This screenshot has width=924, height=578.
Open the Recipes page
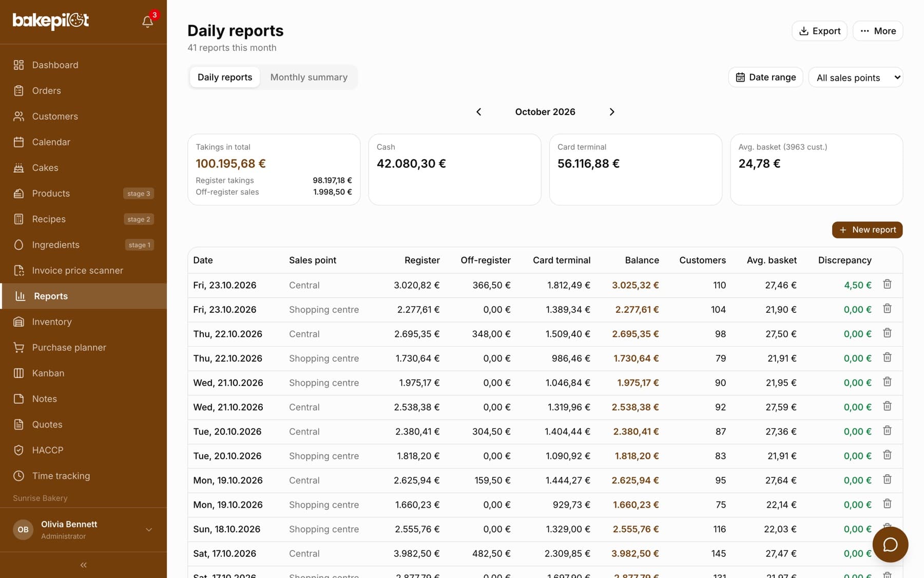click(83, 219)
